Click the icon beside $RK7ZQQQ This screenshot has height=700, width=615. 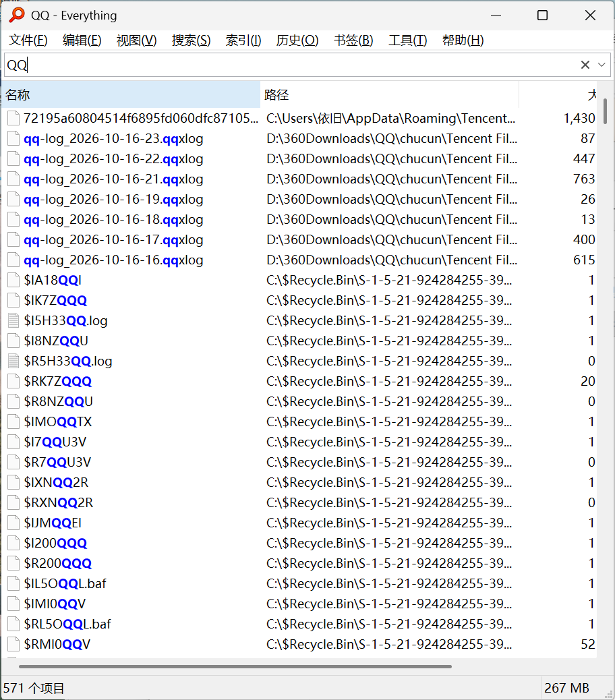[14, 381]
